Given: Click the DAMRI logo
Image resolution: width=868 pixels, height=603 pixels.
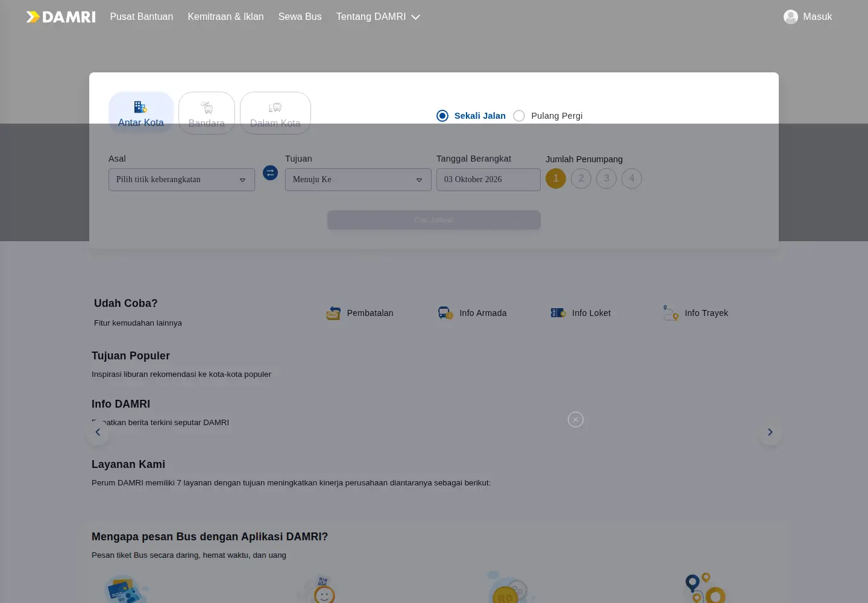Looking at the screenshot, I should click(61, 17).
